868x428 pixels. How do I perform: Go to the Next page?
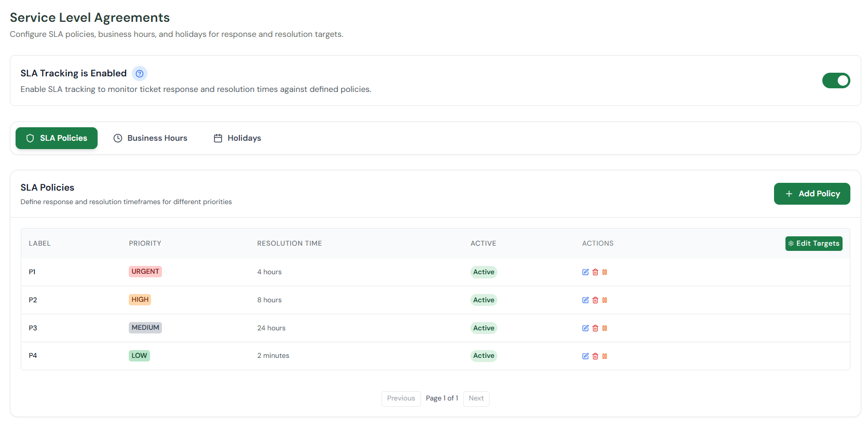476,398
